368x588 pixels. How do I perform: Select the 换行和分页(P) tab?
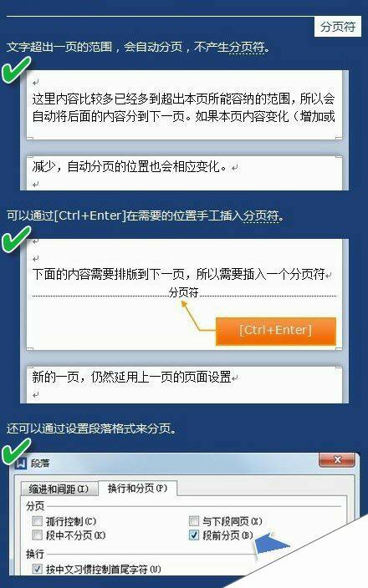pyautogui.click(x=137, y=488)
